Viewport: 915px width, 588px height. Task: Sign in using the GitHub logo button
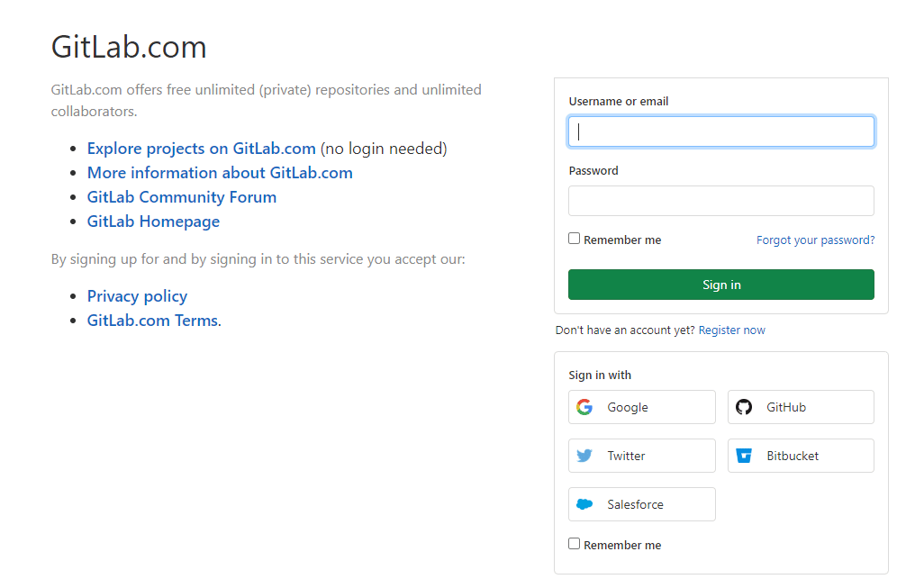[800, 406]
